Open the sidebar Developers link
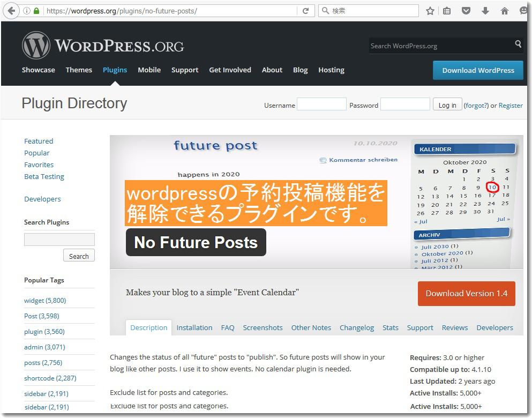This screenshot has height=418, width=532. [42, 199]
